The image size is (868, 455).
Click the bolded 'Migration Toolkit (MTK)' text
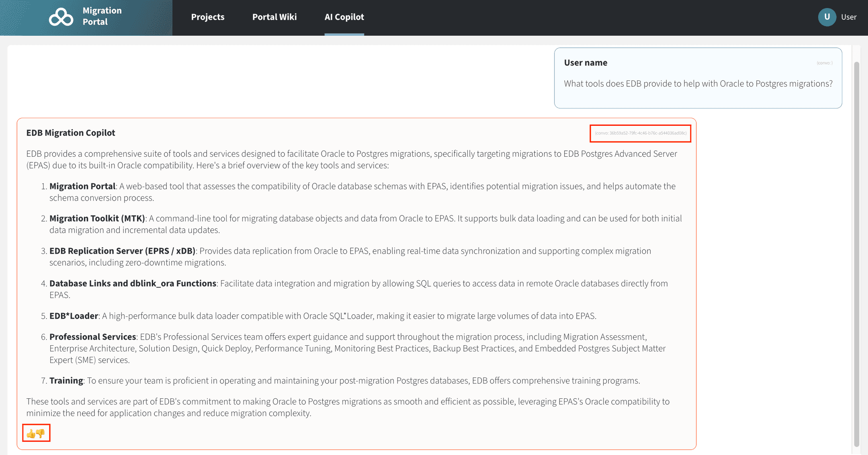coord(97,218)
